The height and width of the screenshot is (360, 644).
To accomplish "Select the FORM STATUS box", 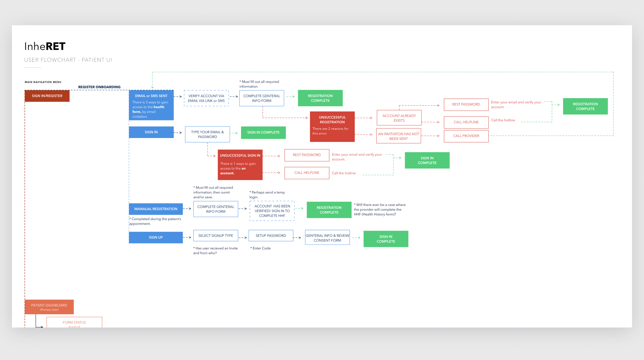I will click(x=74, y=323).
